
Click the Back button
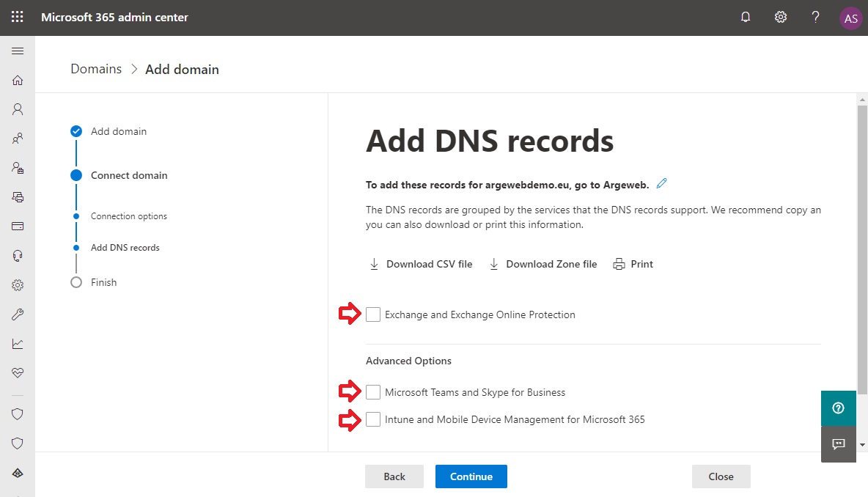pyautogui.click(x=394, y=476)
